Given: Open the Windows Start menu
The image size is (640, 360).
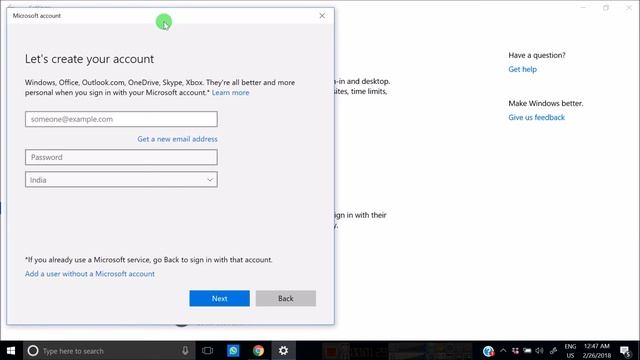Looking at the screenshot, I should coord(11,351).
